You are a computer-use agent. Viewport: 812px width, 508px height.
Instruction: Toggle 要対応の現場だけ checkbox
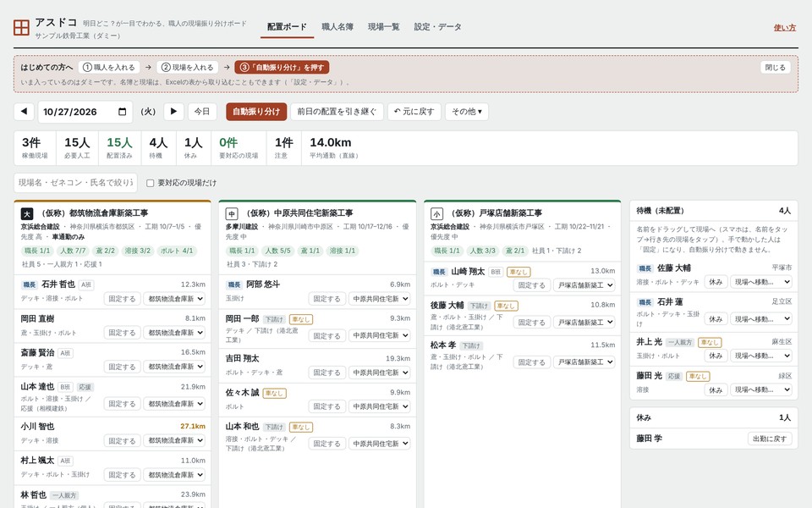click(x=151, y=183)
